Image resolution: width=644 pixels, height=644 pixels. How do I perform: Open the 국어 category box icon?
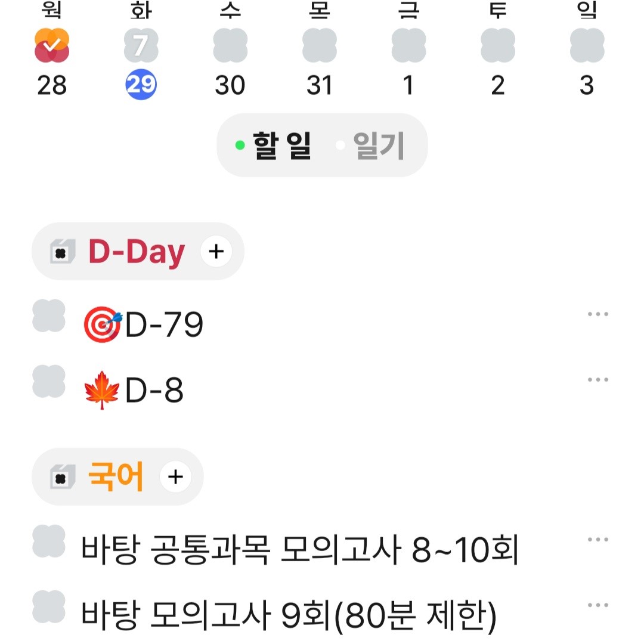click(63, 477)
